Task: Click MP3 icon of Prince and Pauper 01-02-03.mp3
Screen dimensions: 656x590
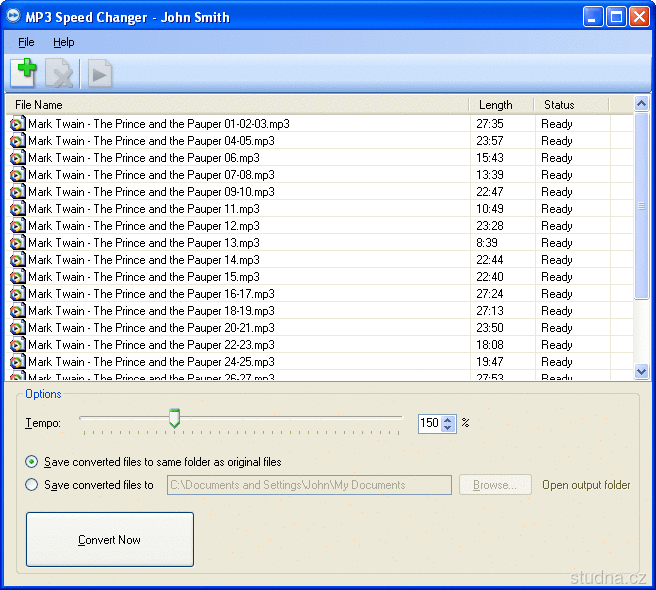Action: coord(17,124)
